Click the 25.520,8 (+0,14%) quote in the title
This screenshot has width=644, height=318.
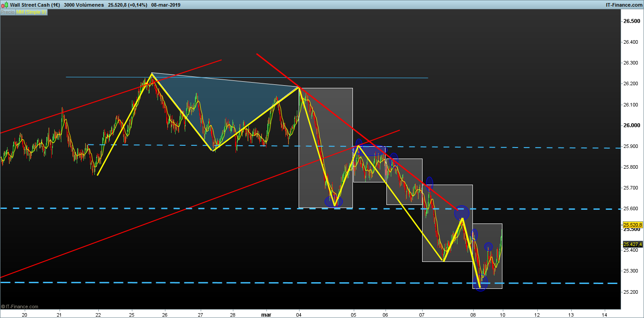click(127, 5)
